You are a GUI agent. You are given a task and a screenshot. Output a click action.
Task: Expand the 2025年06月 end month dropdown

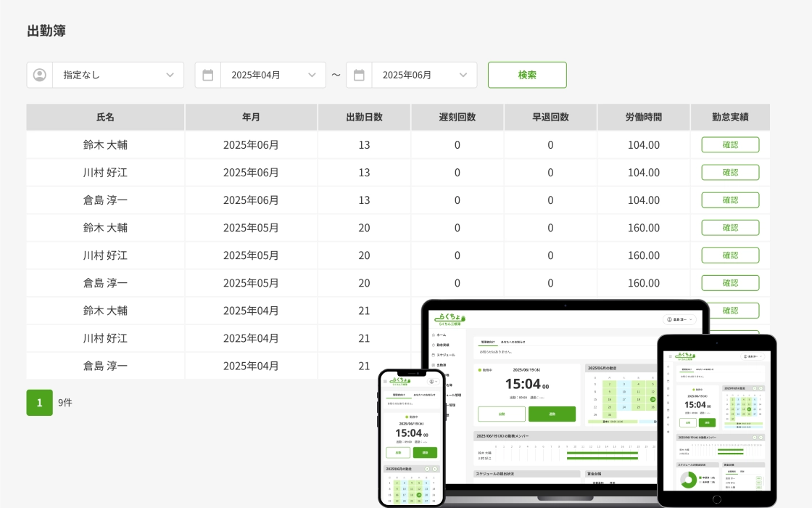pyautogui.click(x=424, y=75)
